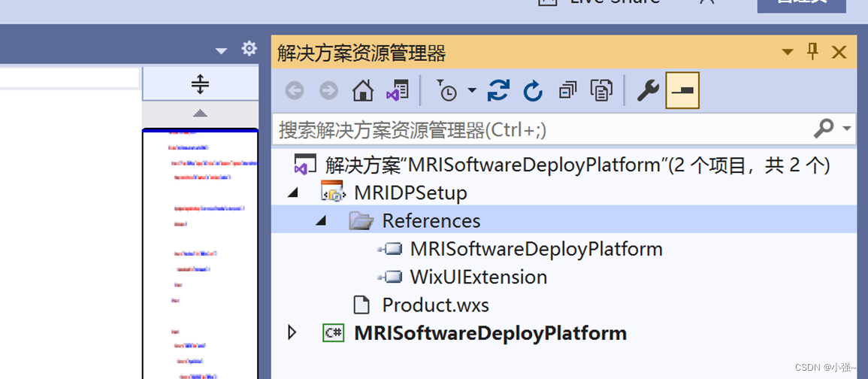
Task: Click the solution icon at the tree root
Action: click(305, 165)
